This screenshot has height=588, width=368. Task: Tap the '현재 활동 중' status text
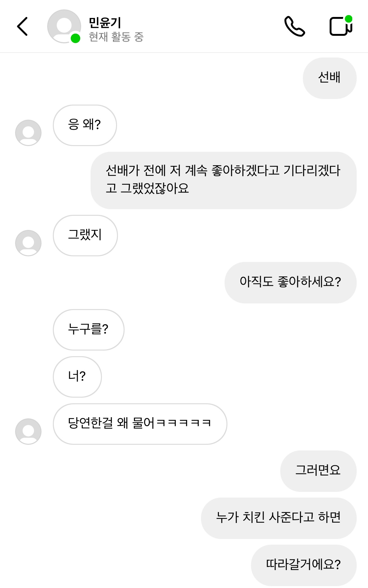116,37
